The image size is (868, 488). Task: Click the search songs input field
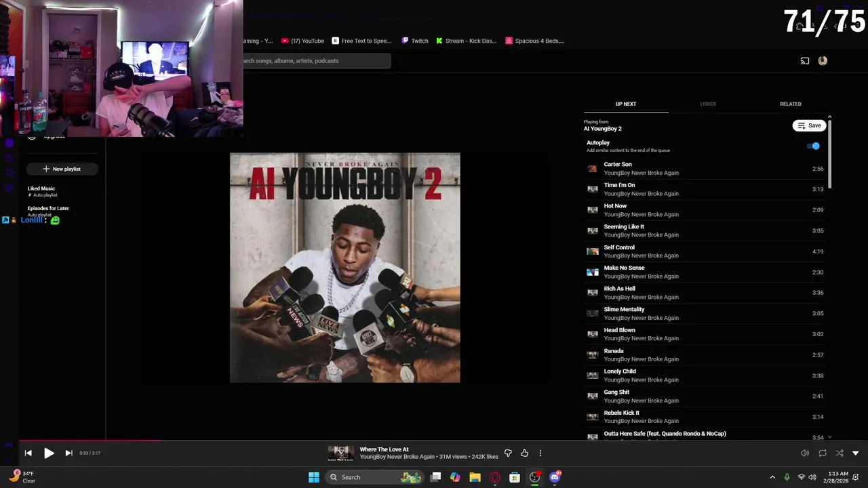click(317, 61)
